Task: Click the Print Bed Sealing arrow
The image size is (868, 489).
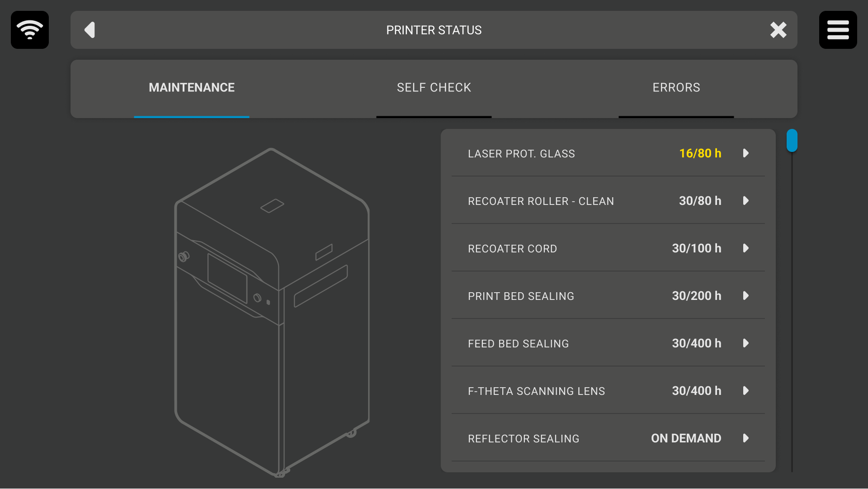Action: coord(746,296)
